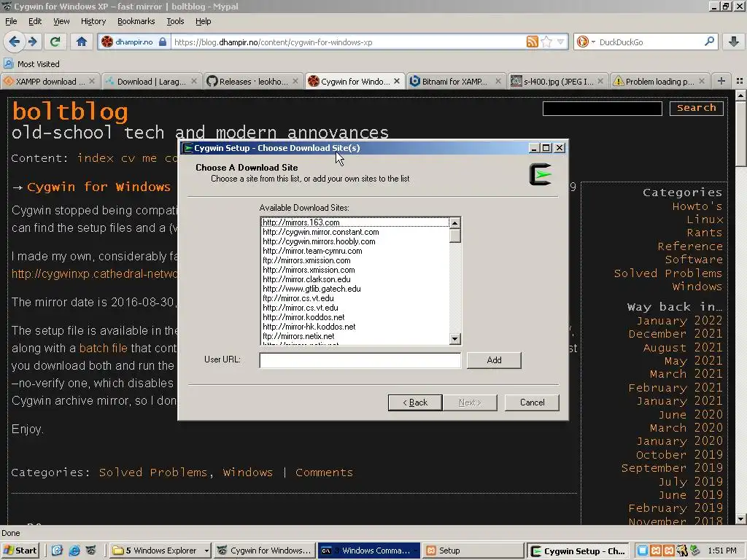Open the Help menu
This screenshot has width=747, height=560.
click(203, 21)
